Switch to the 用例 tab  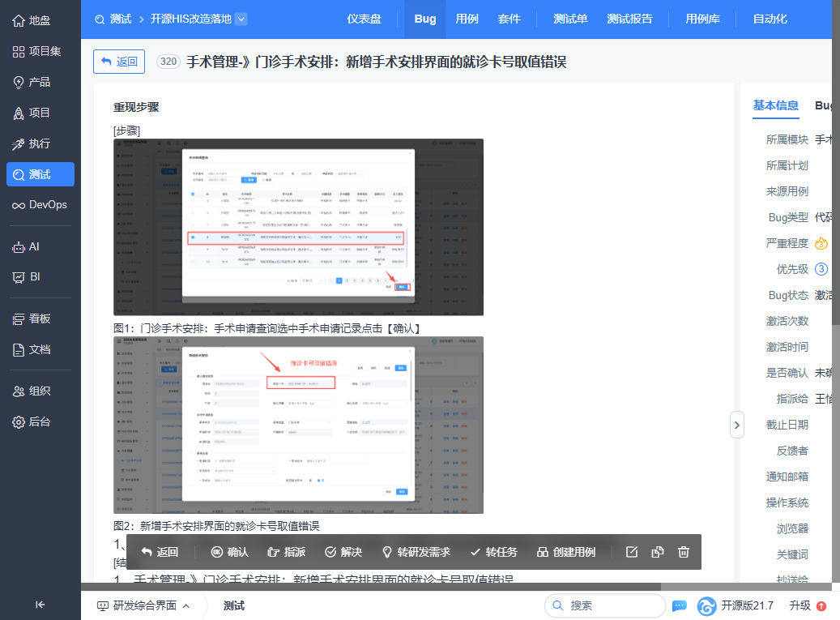(x=467, y=19)
